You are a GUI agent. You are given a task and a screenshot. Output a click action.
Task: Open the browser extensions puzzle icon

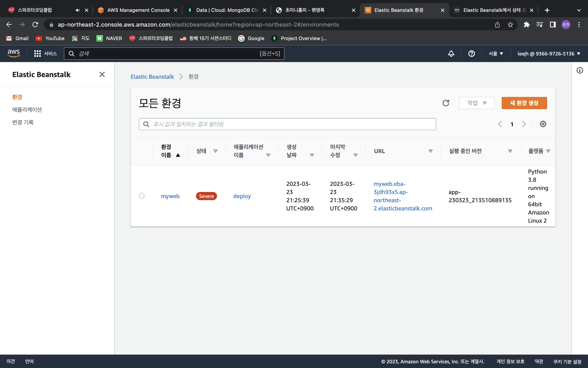pos(527,25)
